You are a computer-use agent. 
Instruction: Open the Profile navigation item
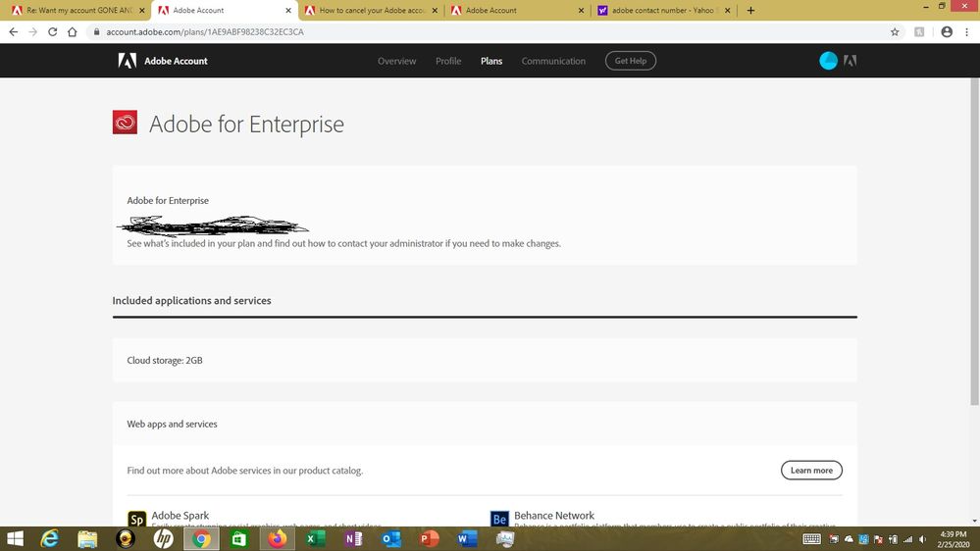tap(448, 61)
